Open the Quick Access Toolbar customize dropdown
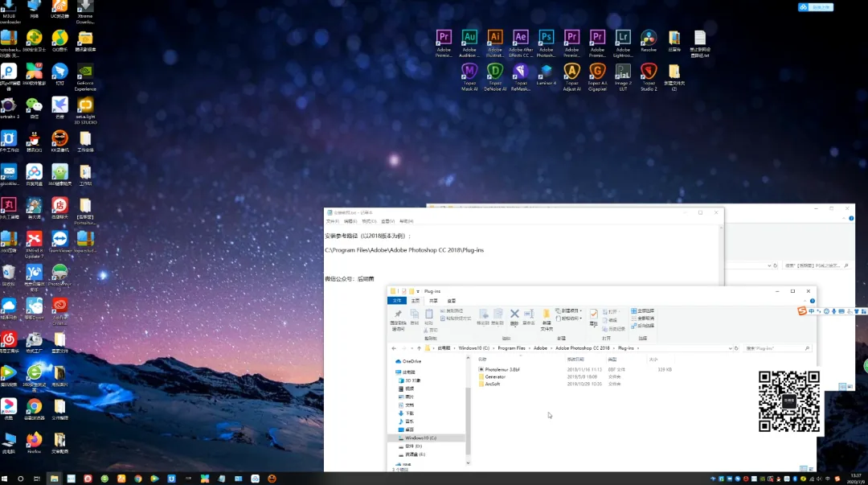The width and height of the screenshot is (868, 485). [418, 291]
